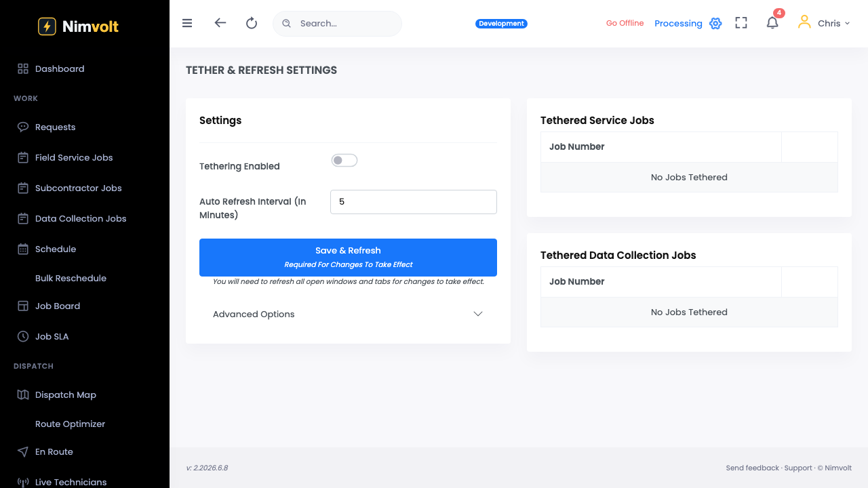Open the Processing gear icon
Screen dimensions: 868x488
tap(715, 24)
